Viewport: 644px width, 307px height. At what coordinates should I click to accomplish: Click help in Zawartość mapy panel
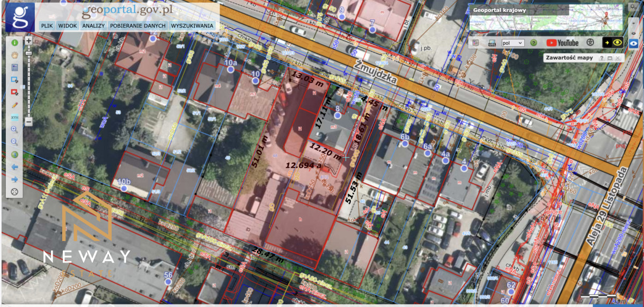click(602, 58)
